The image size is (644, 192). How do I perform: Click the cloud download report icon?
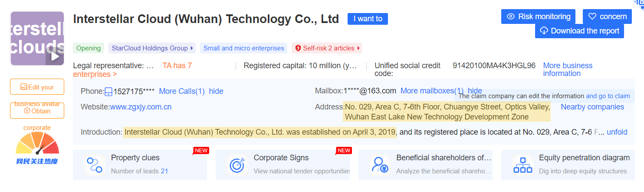(x=544, y=31)
